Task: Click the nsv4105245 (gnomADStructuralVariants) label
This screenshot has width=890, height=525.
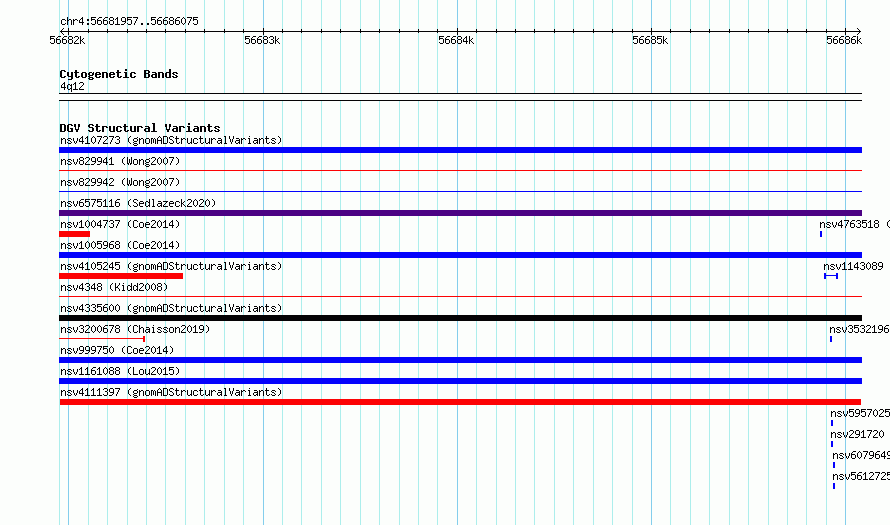Action: click(171, 266)
